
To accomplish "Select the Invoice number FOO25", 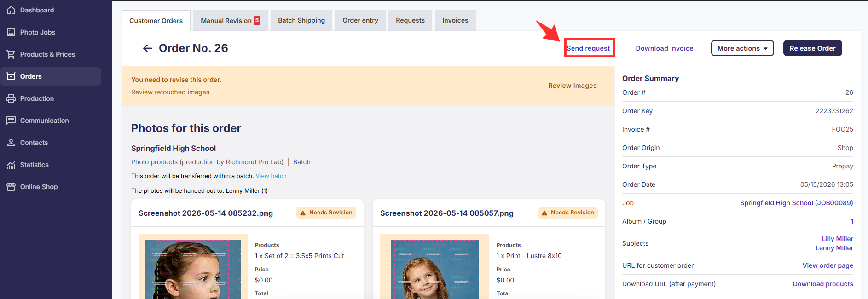I will [x=842, y=129].
